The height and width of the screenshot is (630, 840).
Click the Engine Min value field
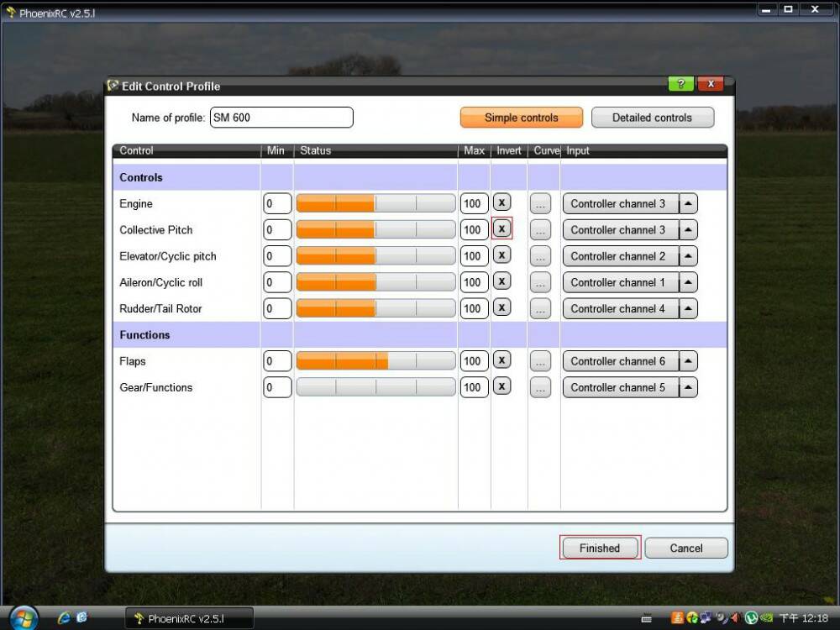click(277, 203)
